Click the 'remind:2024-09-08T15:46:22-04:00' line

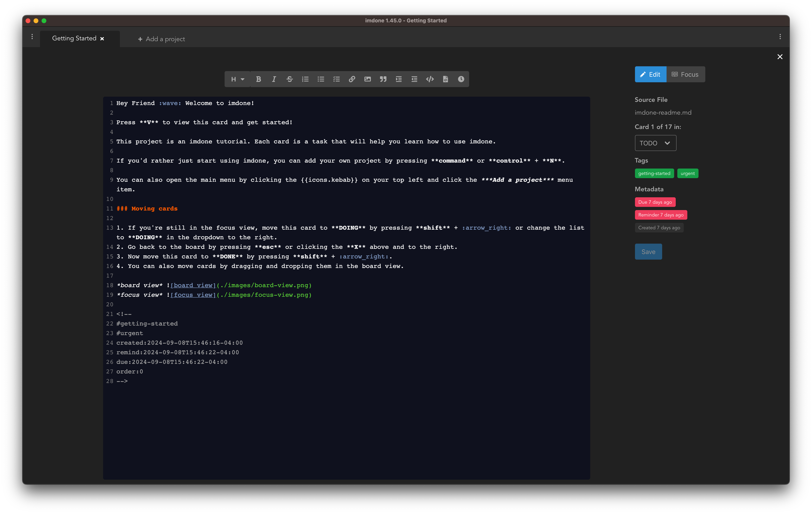pos(178,352)
